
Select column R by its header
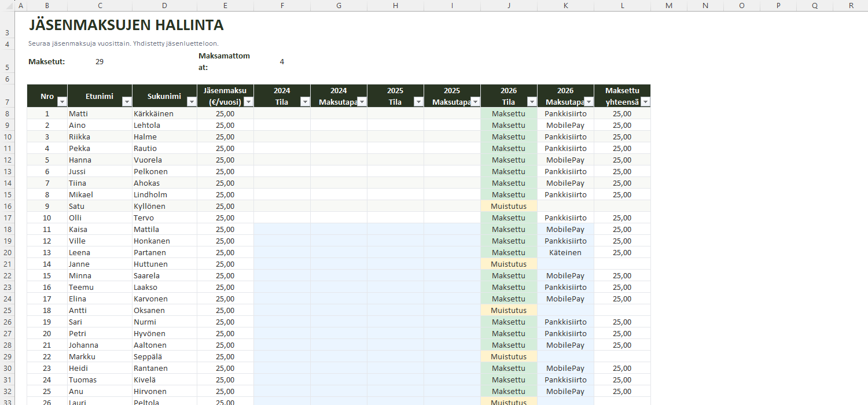(x=851, y=6)
